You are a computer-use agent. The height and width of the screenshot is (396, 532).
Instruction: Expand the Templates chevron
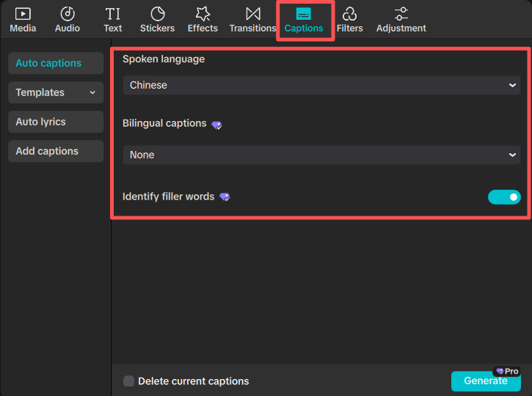pos(92,92)
